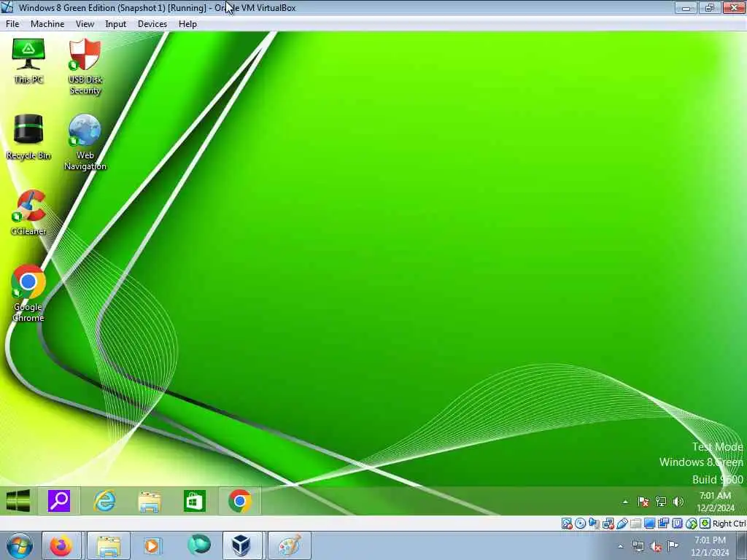Open the Input menu
747x560 pixels.
click(x=116, y=24)
